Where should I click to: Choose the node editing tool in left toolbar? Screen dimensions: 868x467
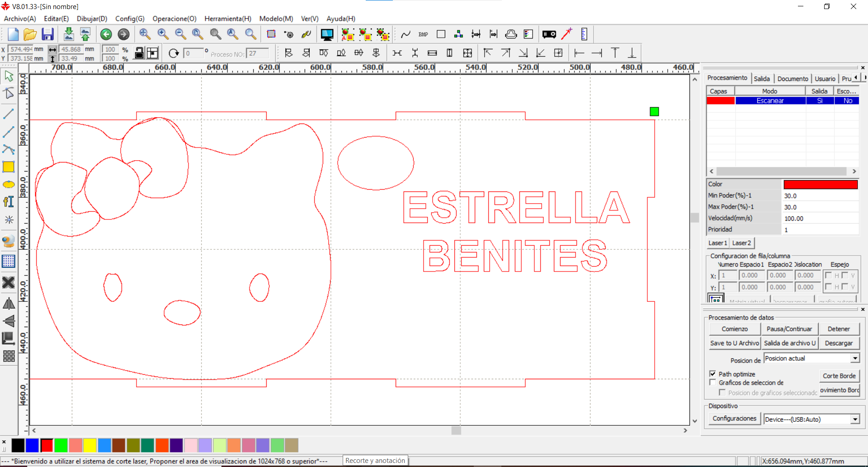9,93
